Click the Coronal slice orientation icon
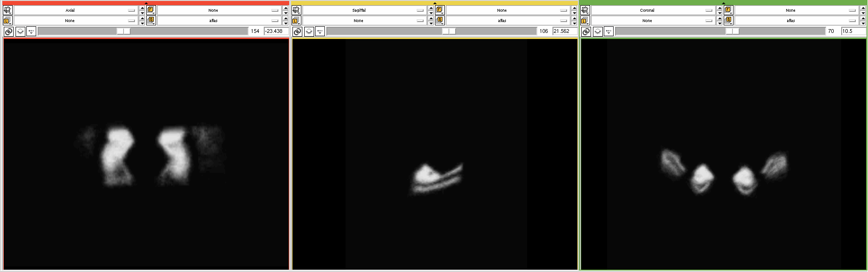The image size is (868, 272). (585, 10)
